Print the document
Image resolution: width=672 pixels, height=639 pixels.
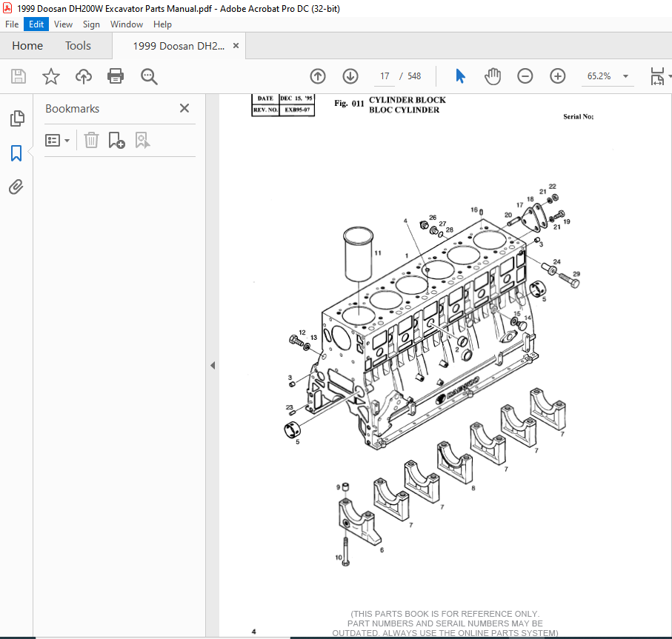116,76
